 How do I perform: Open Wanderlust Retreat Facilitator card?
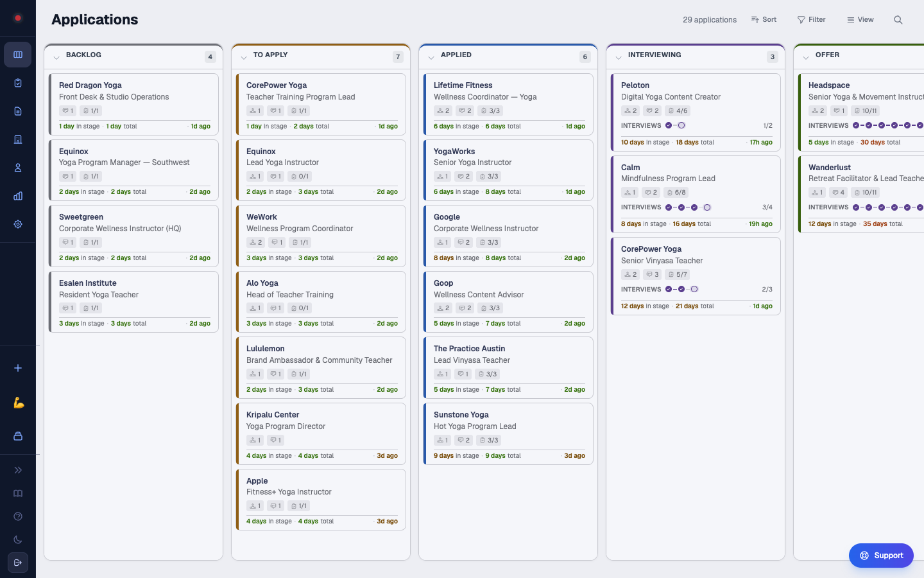861,194
